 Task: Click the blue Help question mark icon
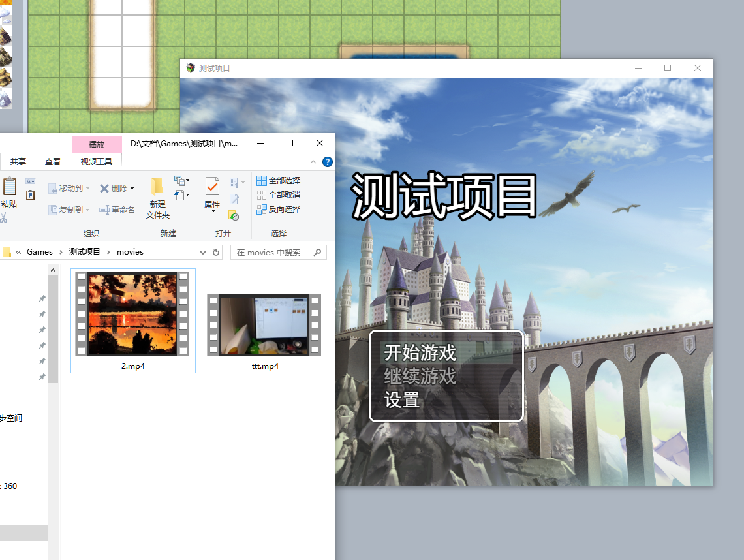click(328, 162)
